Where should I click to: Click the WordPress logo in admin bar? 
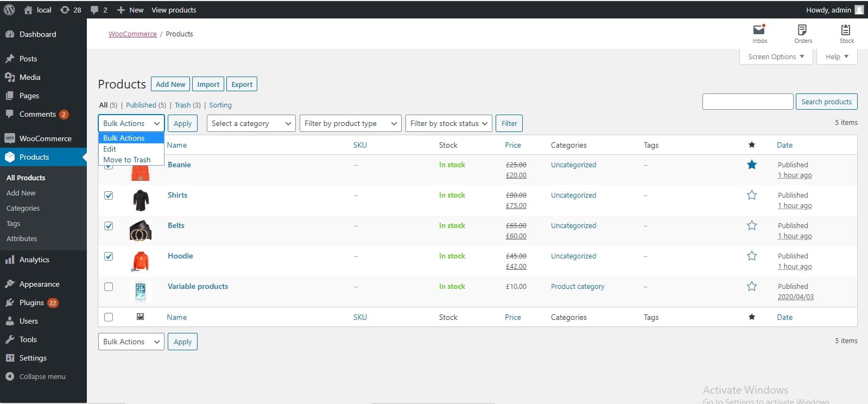click(9, 10)
